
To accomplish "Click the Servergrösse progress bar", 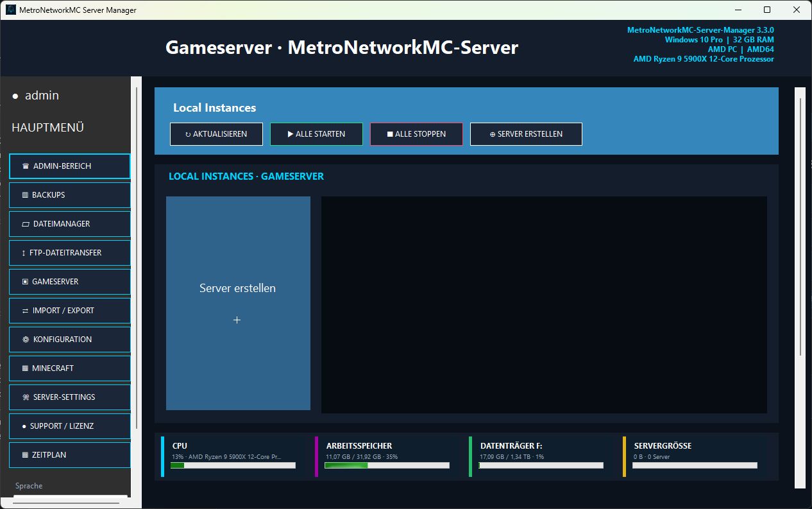I will 695,465.
